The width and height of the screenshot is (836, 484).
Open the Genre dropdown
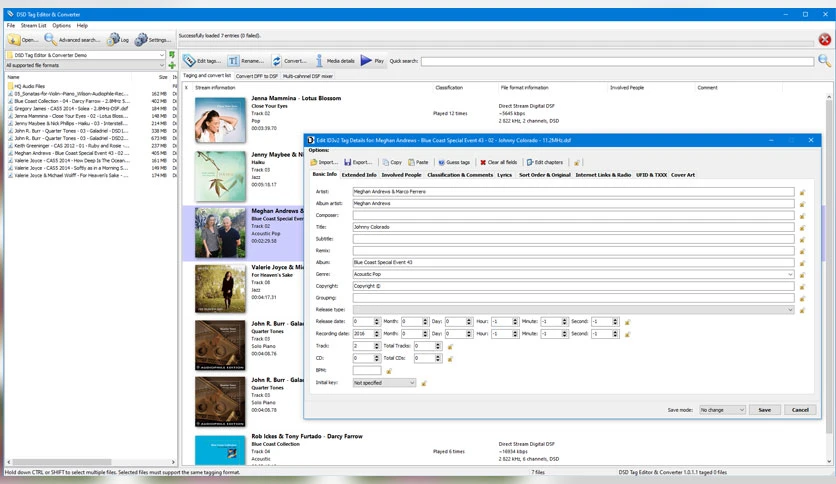790,275
